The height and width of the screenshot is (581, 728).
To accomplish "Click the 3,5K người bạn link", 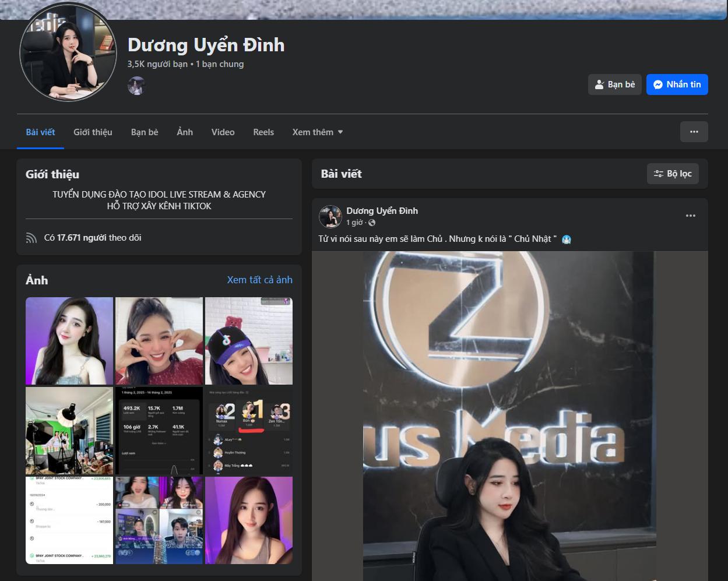I will coord(157,64).
